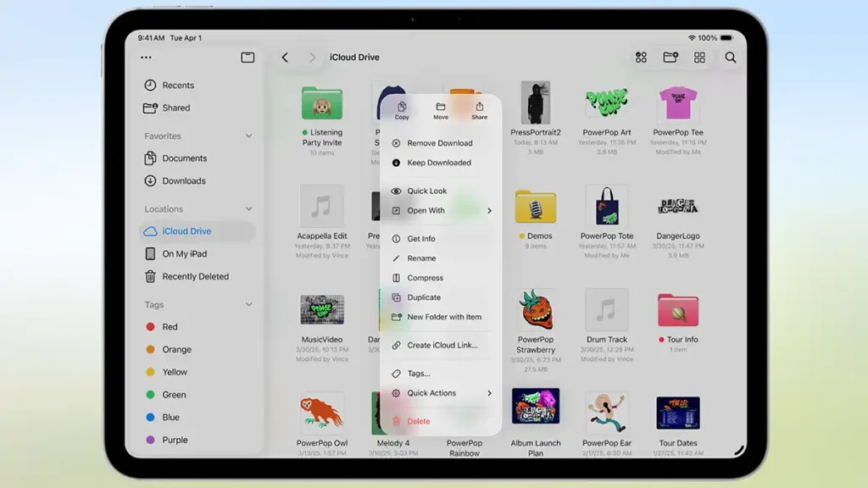Viewport: 868px width, 488px height.
Task: Open Recently Deleted in the sidebar
Action: pyautogui.click(x=195, y=276)
